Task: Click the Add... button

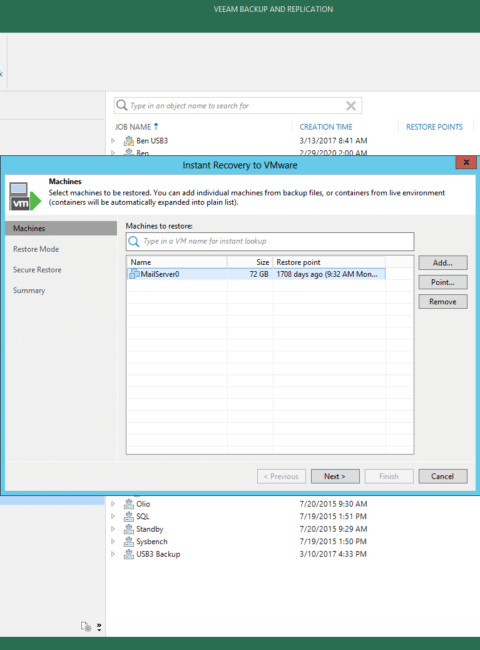Action: (x=443, y=263)
